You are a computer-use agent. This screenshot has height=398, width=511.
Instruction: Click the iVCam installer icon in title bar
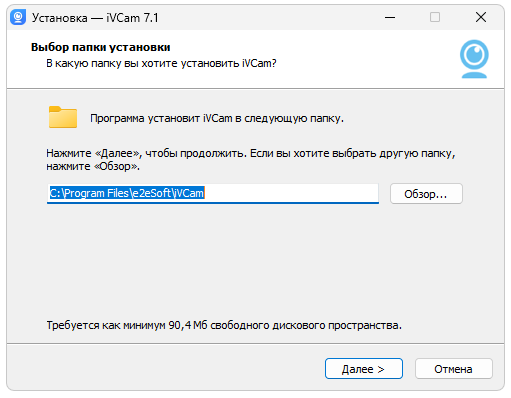(x=18, y=17)
